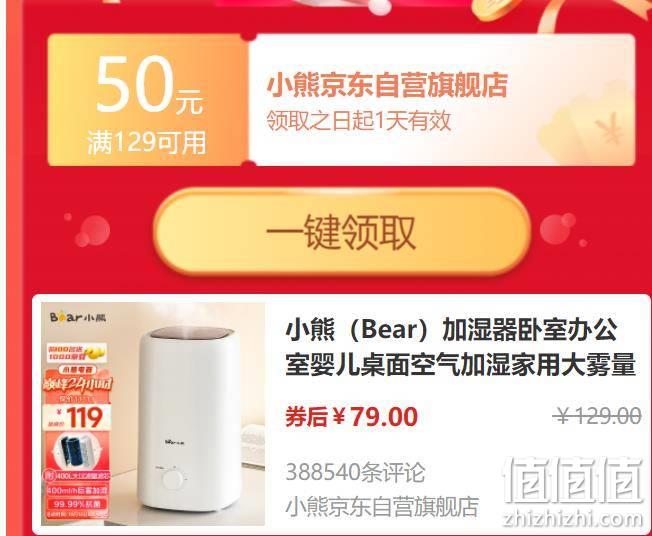Open the 小熊(Bear)加湿器 product title
The image size is (652, 536).
click(460, 347)
